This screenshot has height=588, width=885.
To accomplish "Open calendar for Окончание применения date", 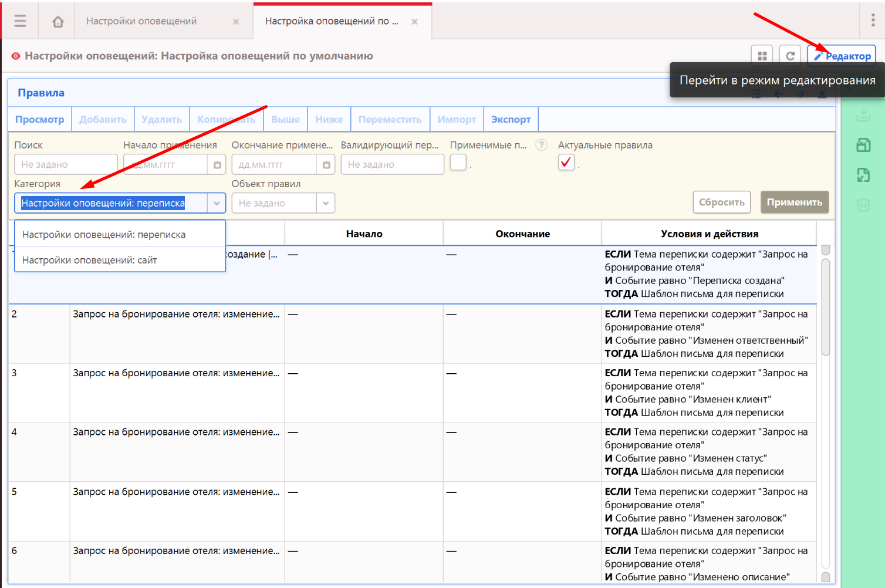I will tap(326, 165).
